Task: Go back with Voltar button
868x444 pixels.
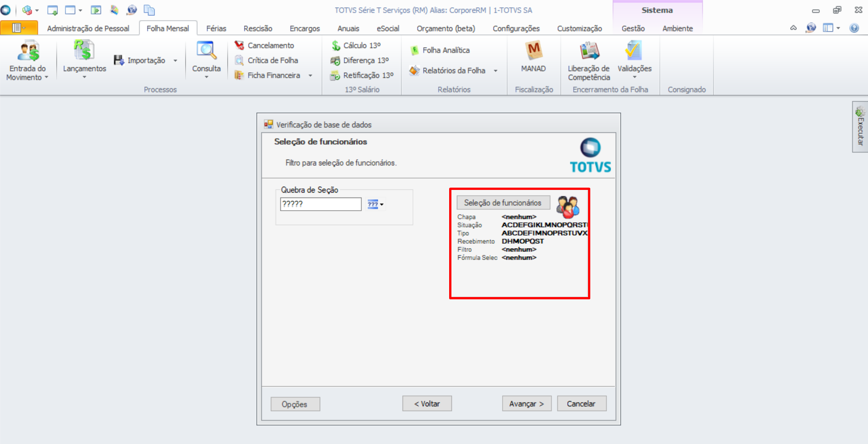Action: (x=427, y=404)
